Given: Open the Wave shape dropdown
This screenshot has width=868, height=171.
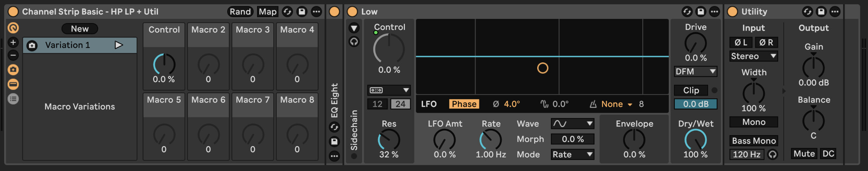Looking at the screenshot, I should (x=572, y=124).
